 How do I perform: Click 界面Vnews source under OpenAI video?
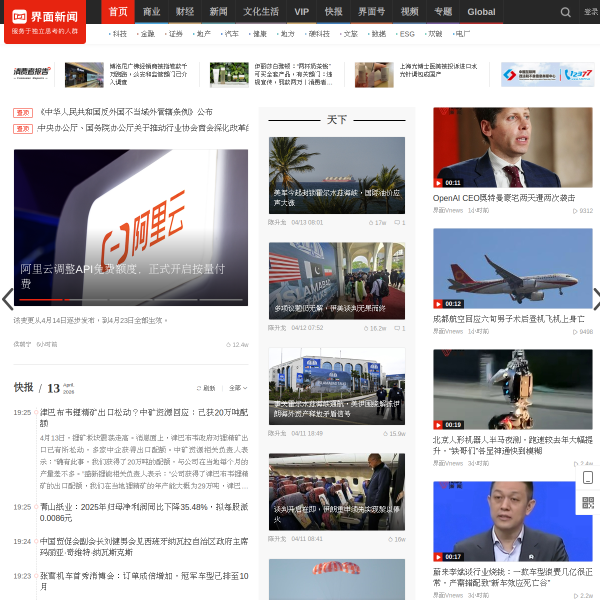(448, 210)
